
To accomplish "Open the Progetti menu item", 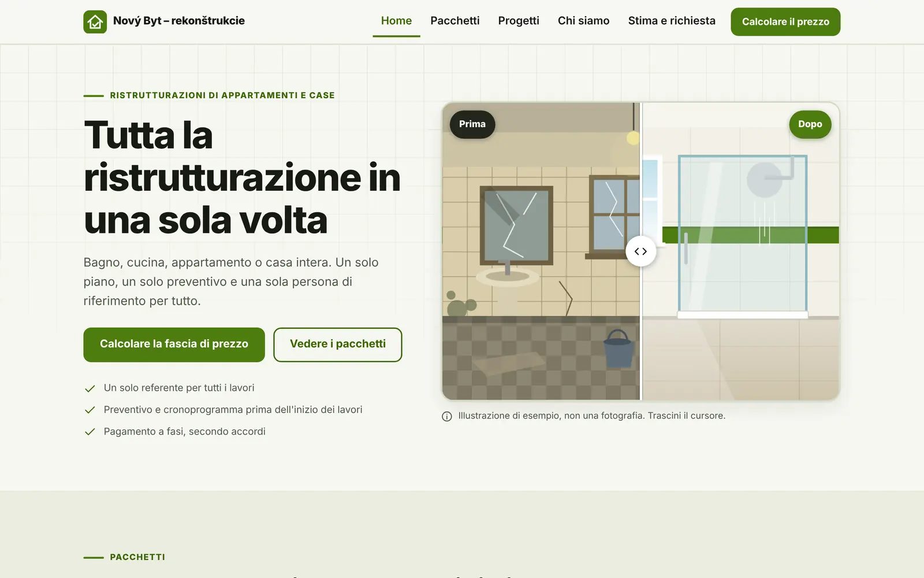I will click(x=519, y=21).
